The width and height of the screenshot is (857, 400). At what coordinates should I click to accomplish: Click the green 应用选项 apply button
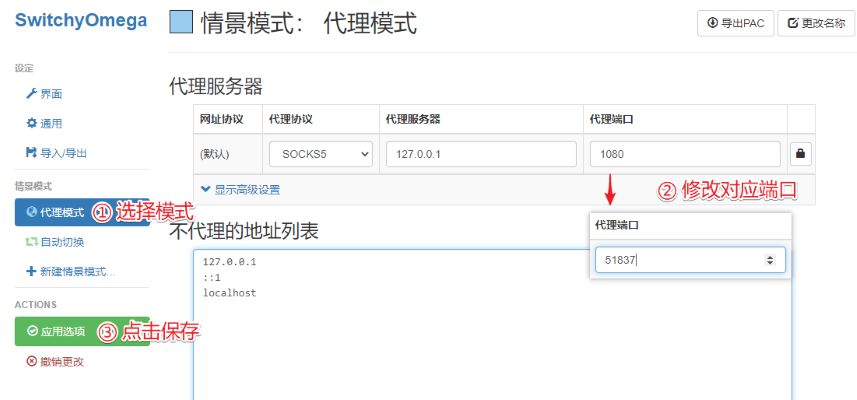(x=60, y=331)
